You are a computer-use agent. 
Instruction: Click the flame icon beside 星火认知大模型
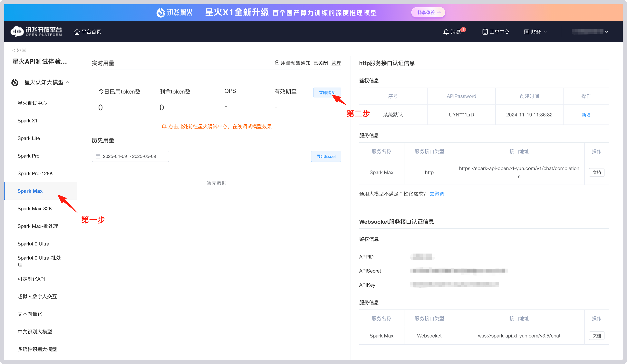click(x=15, y=82)
